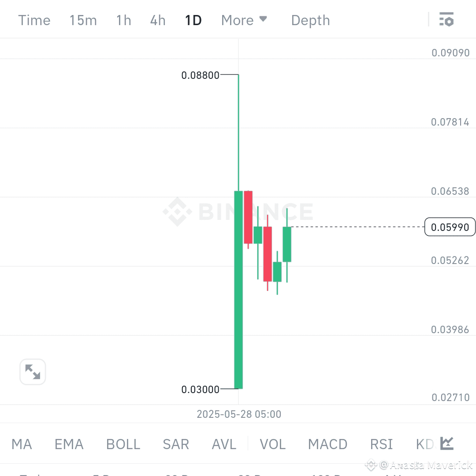Screen dimensions: 476x476
Task: Open the Depth view
Action: tap(310, 20)
